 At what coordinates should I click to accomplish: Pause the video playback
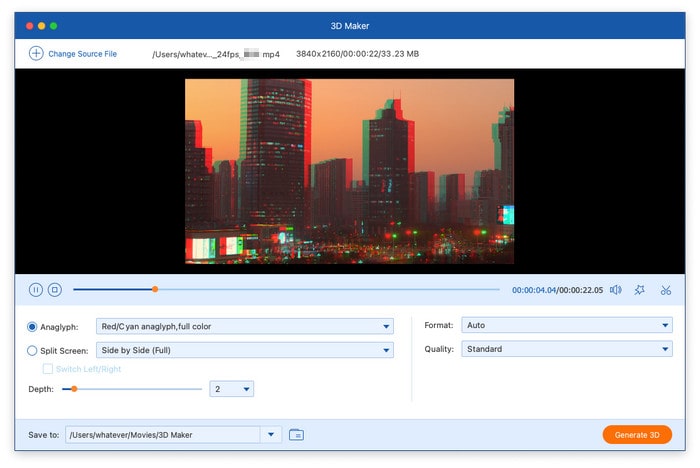36,290
